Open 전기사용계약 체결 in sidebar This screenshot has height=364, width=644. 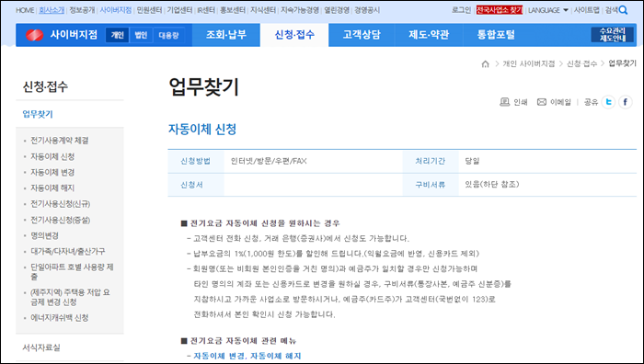[60, 141]
